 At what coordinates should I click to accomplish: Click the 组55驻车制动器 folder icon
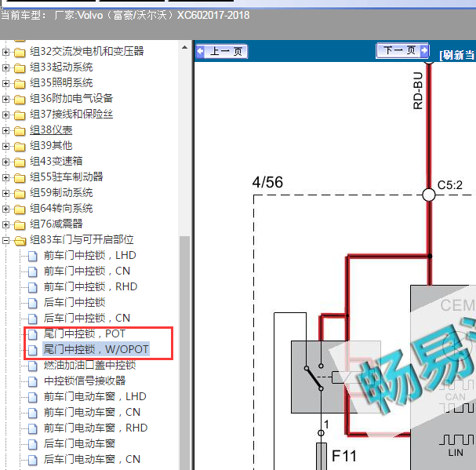coord(20,178)
